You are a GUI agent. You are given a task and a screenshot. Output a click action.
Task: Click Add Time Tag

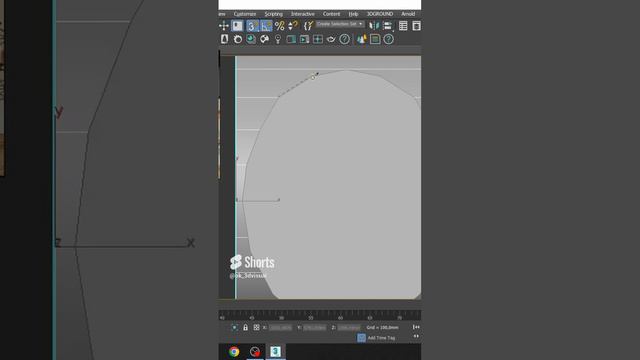tap(381, 338)
